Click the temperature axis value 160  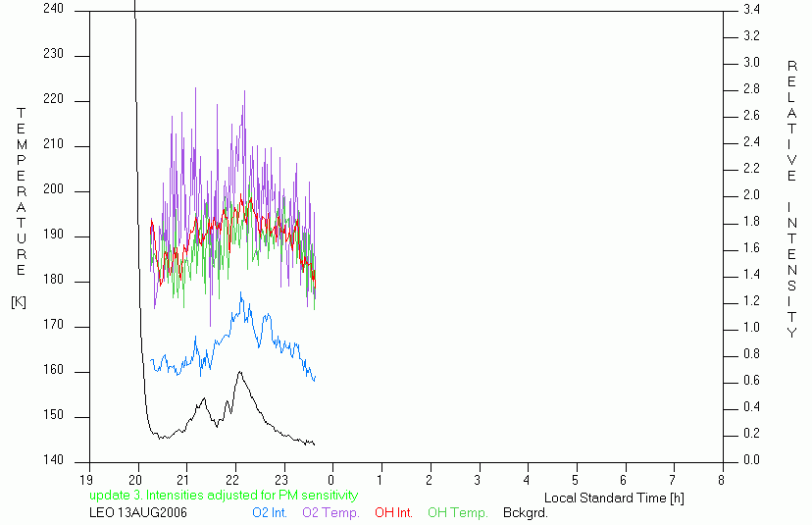click(53, 370)
